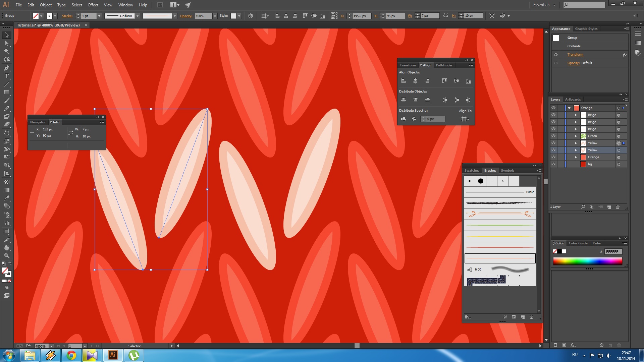Click the Style swatch in control bar
644x362 pixels.
coord(233,16)
